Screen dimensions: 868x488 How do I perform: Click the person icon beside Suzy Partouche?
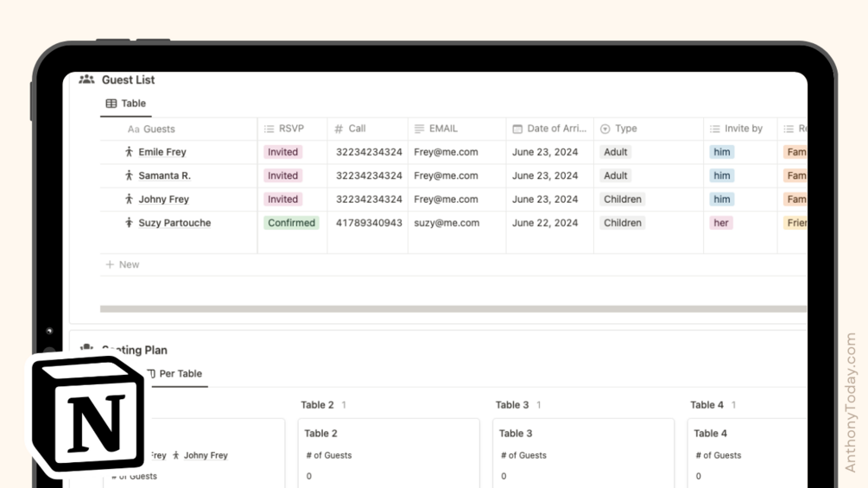[x=129, y=223]
